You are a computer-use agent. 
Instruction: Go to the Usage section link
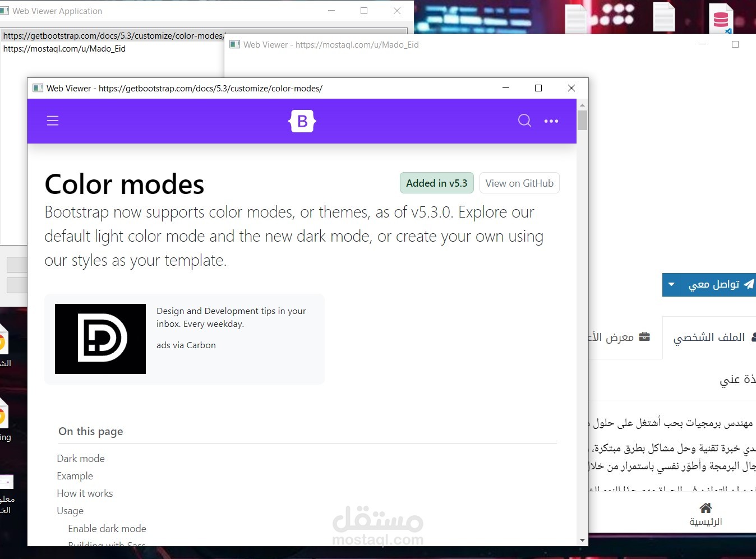pyautogui.click(x=70, y=511)
